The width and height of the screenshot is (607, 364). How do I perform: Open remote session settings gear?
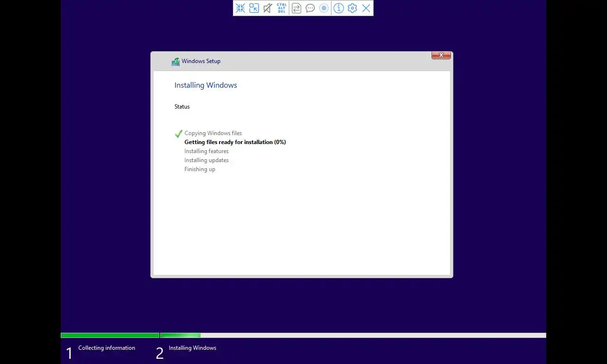tap(352, 8)
